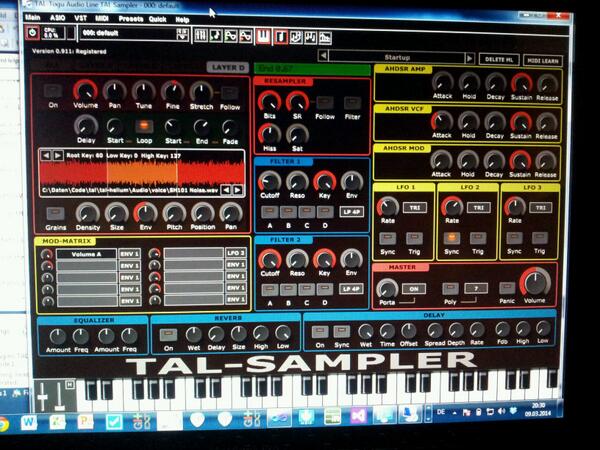The height and width of the screenshot is (450, 600).
Task: Open the Filter 1 LP 4P type selector
Action: [x=351, y=212]
